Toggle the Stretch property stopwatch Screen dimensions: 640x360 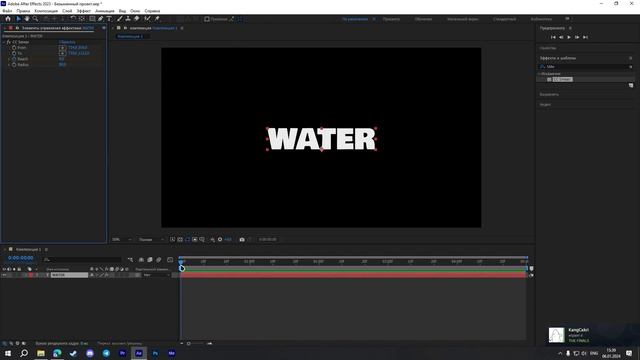point(14,59)
